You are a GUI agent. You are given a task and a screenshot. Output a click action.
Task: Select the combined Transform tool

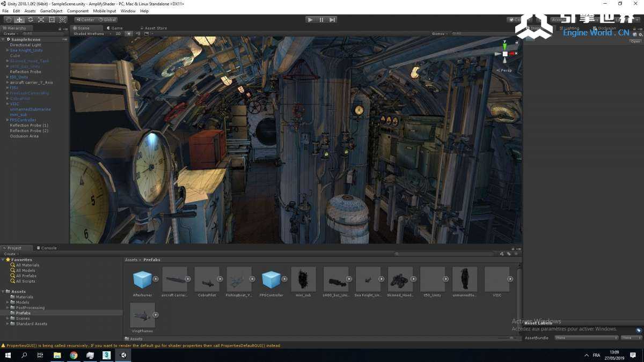click(x=62, y=20)
